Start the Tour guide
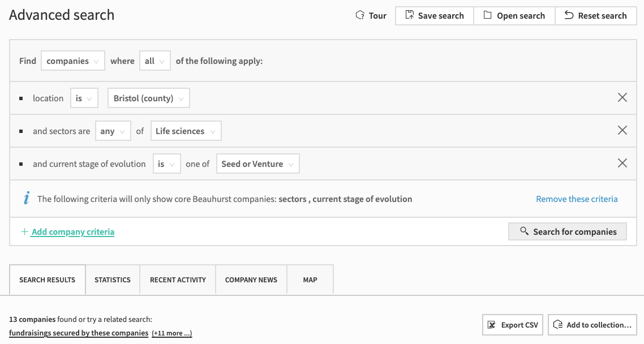This screenshot has height=344, width=644. click(x=371, y=16)
